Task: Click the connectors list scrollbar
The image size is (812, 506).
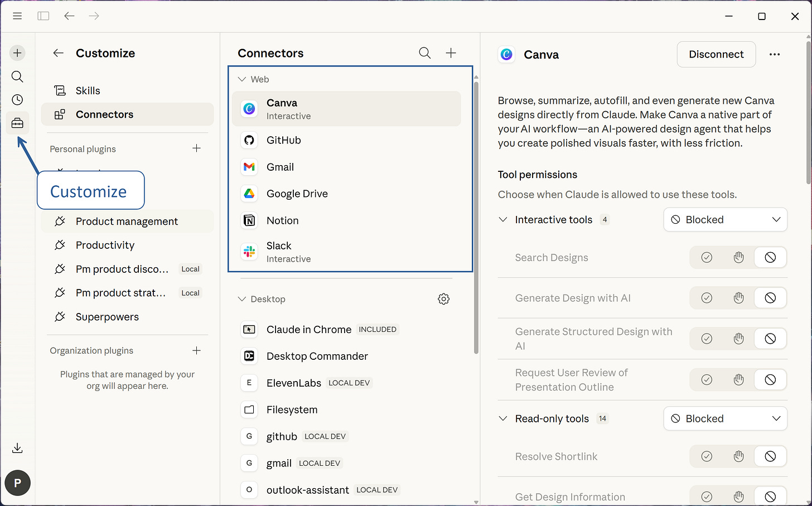Action: pos(476,212)
